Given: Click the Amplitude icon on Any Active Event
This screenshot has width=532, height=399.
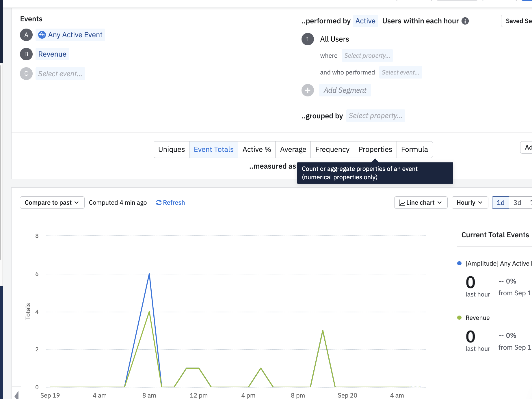Looking at the screenshot, I should pyautogui.click(x=42, y=35).
